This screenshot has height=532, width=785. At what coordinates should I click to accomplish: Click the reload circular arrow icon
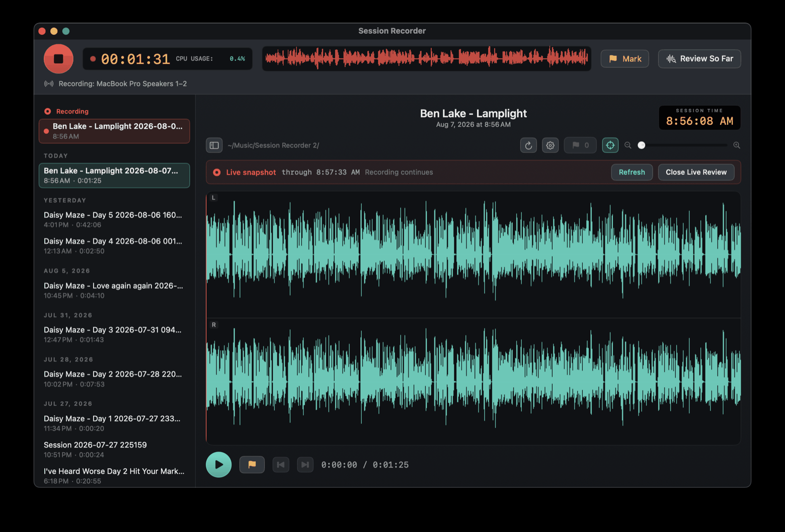click(528, 145)
